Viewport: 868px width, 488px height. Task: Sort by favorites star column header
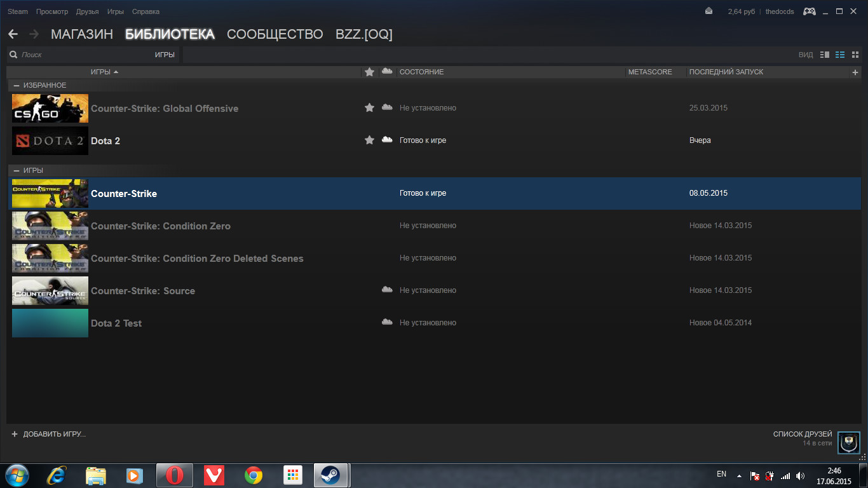(369, 72)
